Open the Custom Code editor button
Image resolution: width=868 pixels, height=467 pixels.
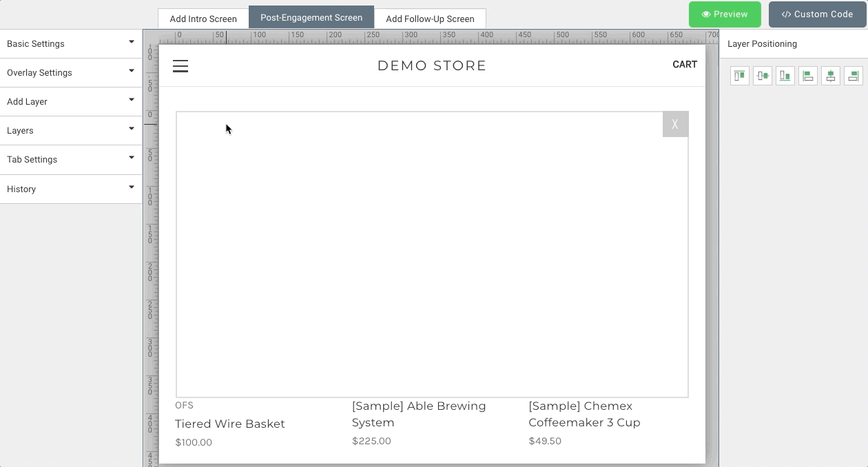coord(817,14)
